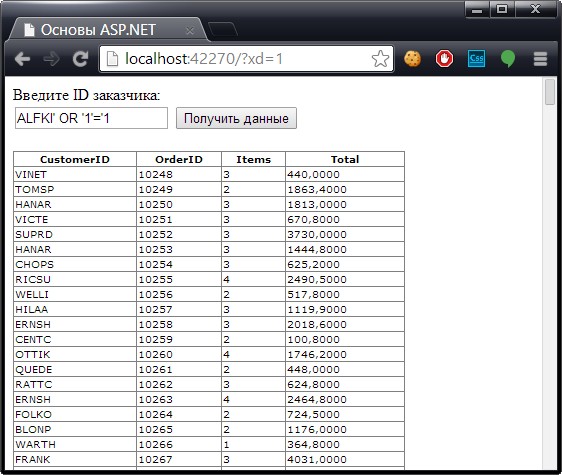Click the browser back arrow
The image size is (562, 475).
(22, 59)
